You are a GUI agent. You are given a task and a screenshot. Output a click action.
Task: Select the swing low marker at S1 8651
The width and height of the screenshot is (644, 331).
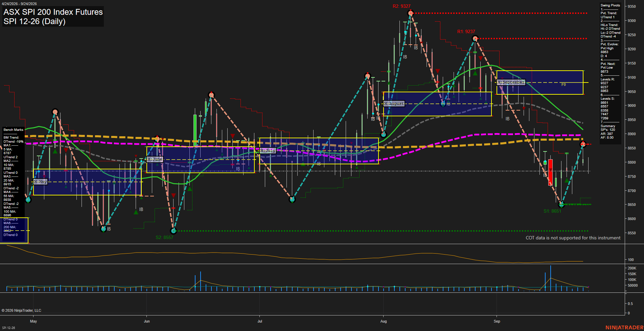(561, 205)
